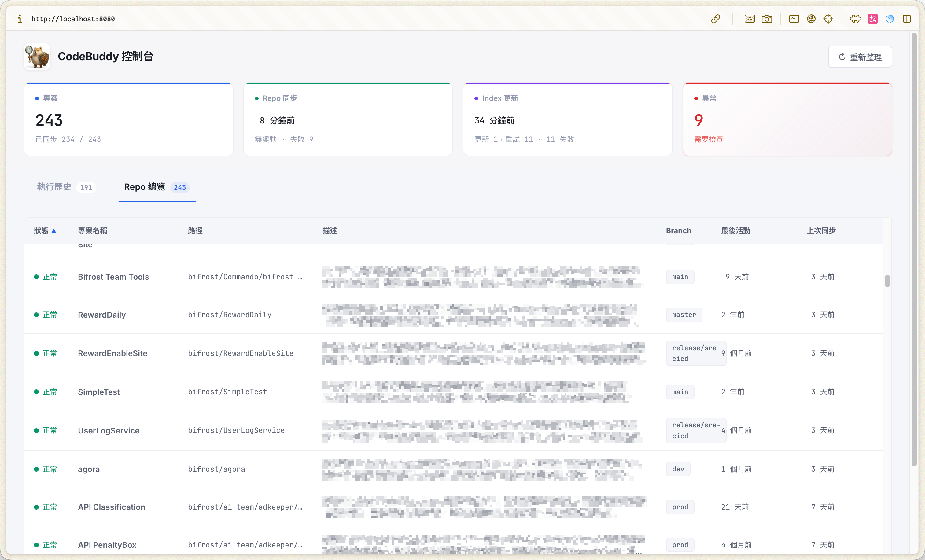The image size is (925, 560).
Task: Click the info icon beside the URL
Action: [20, 18]
